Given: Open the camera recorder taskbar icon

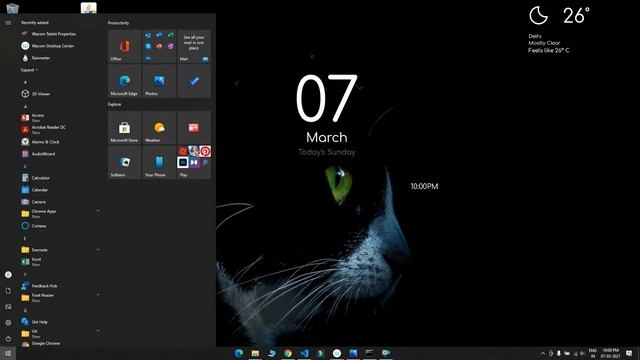Looking at the screenshot, I should pos(386,353).
